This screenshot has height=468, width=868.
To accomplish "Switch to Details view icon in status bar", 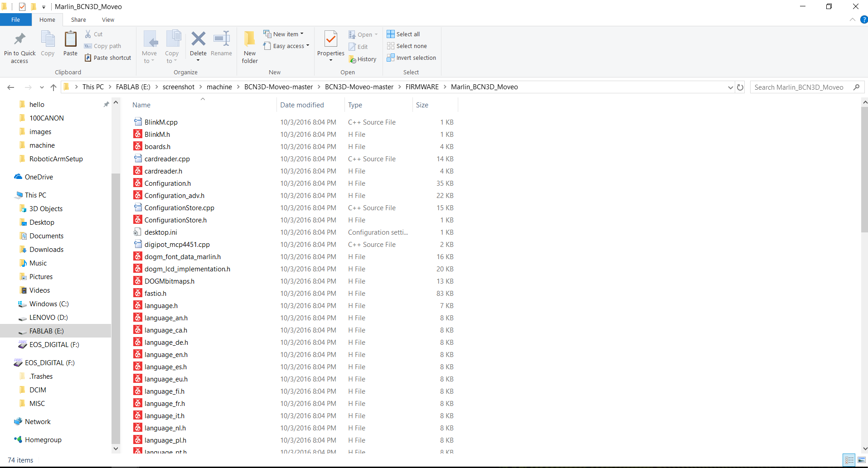I will (849, 460).
